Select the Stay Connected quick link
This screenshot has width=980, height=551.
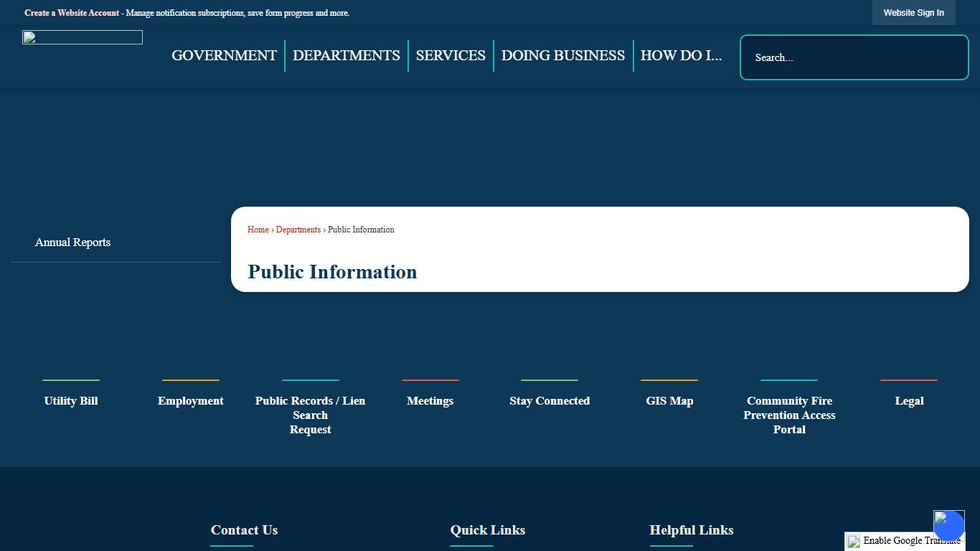coord(550,400)
